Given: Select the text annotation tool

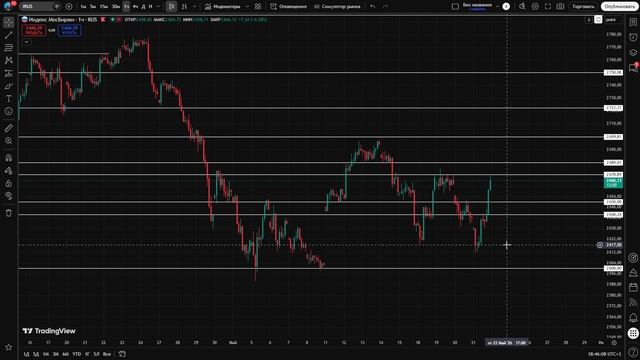Looking at the screenshot, I should coord(9,99).
